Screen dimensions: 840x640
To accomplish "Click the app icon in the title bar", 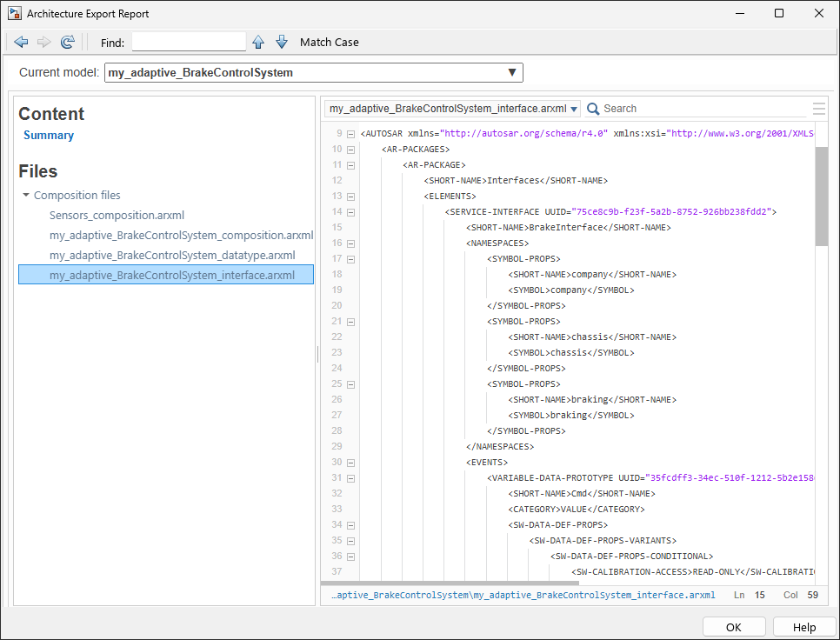I will click(x=15, y=13).
